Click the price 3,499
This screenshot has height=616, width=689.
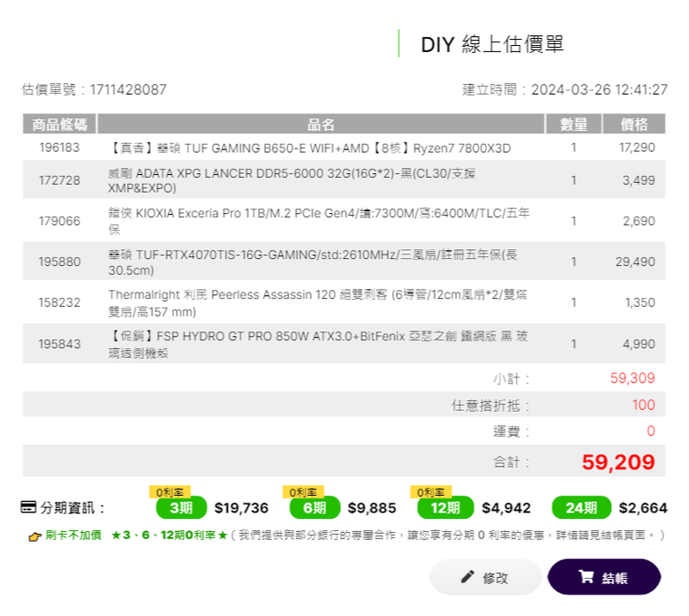coord(639,180)
